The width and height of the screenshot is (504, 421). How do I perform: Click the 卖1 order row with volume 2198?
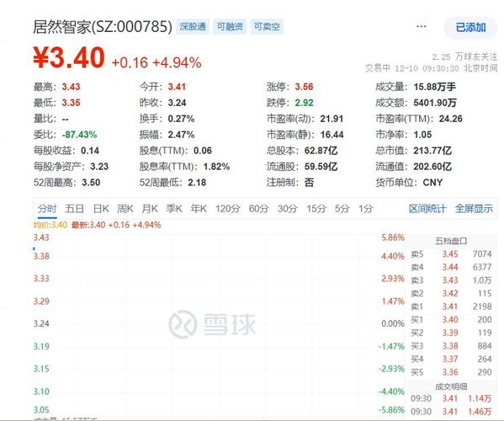(451, 306)
